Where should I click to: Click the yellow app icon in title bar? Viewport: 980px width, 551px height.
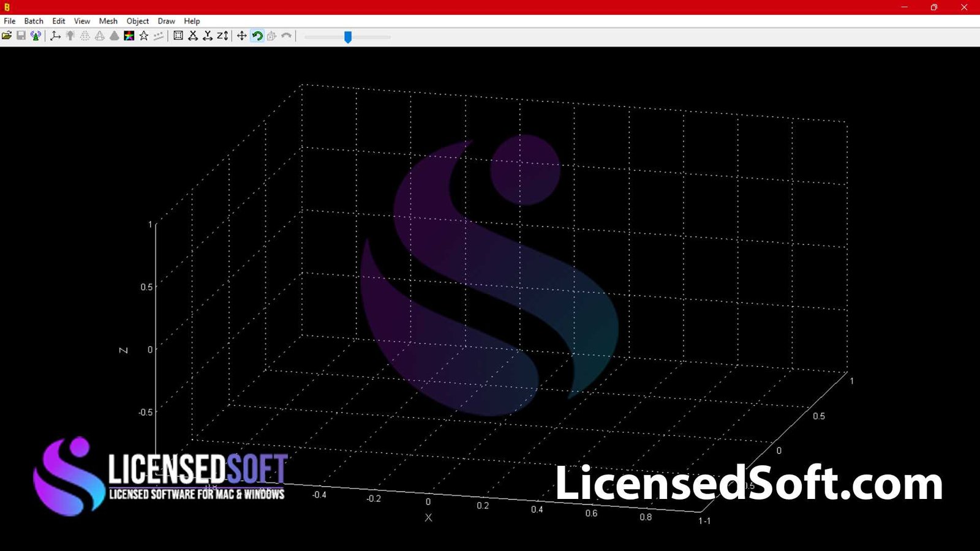click(7, 7)
